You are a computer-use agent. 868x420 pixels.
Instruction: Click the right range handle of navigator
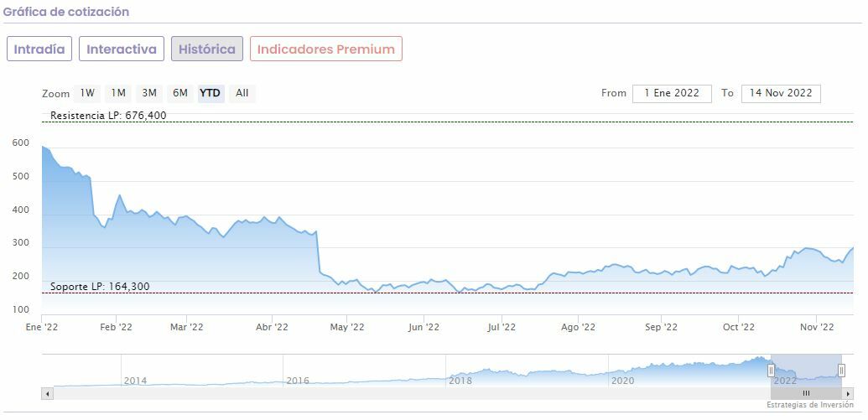(841, 371)
